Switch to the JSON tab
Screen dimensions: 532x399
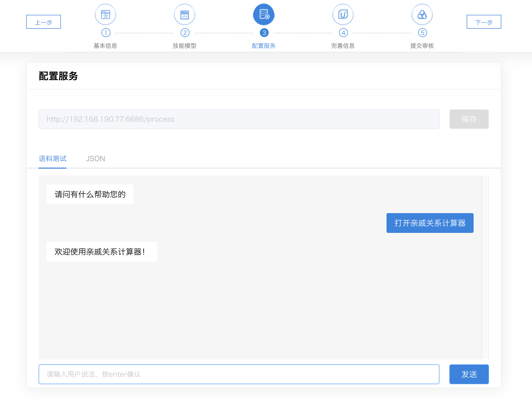pyautogui.click(x=95, y=159)
